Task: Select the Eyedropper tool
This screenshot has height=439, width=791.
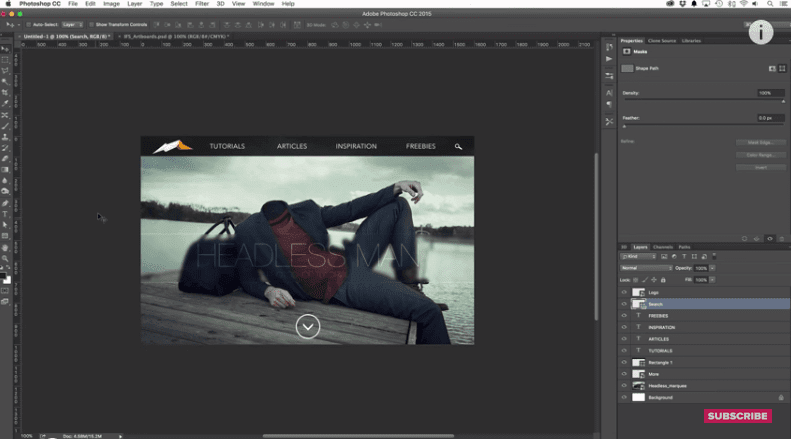Action: point(5,104)
